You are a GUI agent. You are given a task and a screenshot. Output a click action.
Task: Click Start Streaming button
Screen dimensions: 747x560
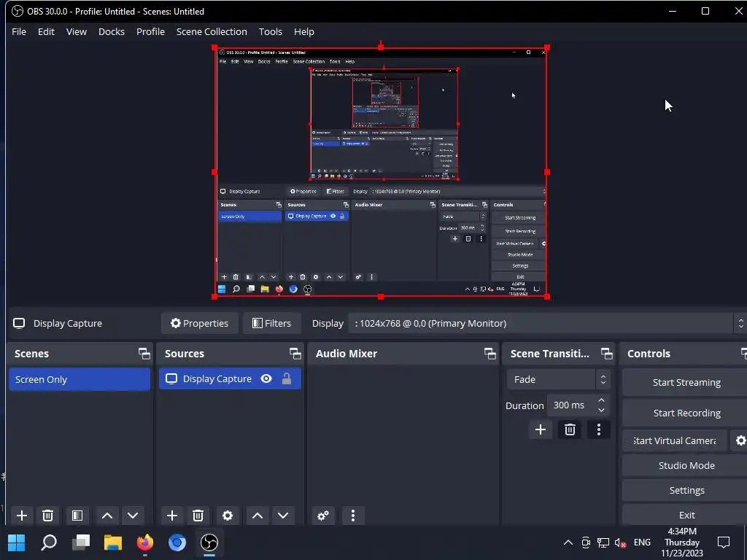[686, 382]
